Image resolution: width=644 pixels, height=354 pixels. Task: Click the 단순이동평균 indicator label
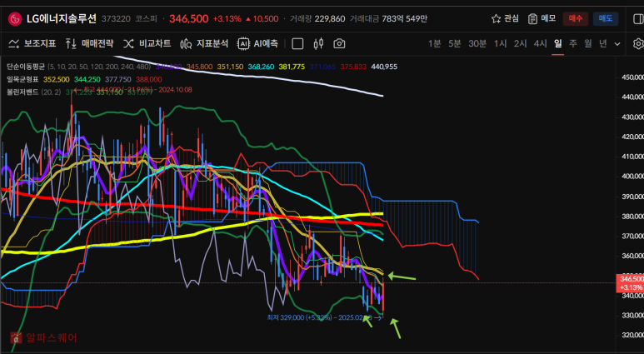[26, 67]
